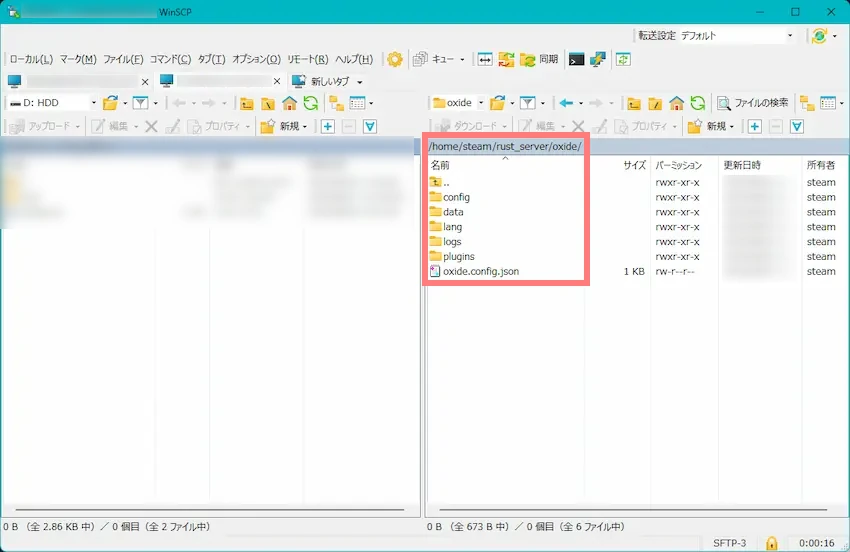
Task: Click remote select-all triangle icon
Action: [x=797, y=126]
